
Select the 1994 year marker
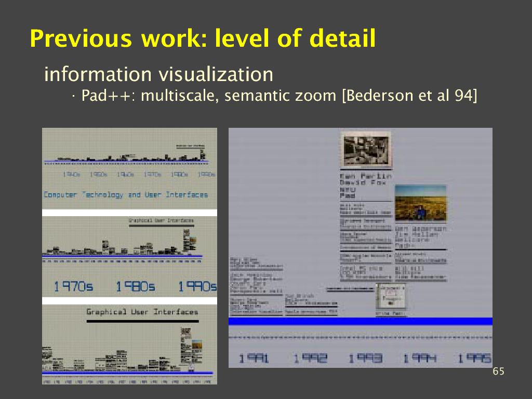tap(420, 358)
